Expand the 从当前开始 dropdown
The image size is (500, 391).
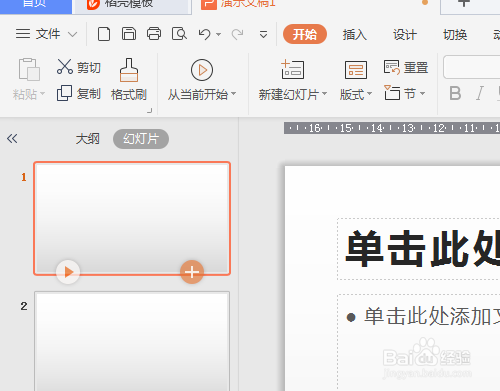[x=234, y=94]
